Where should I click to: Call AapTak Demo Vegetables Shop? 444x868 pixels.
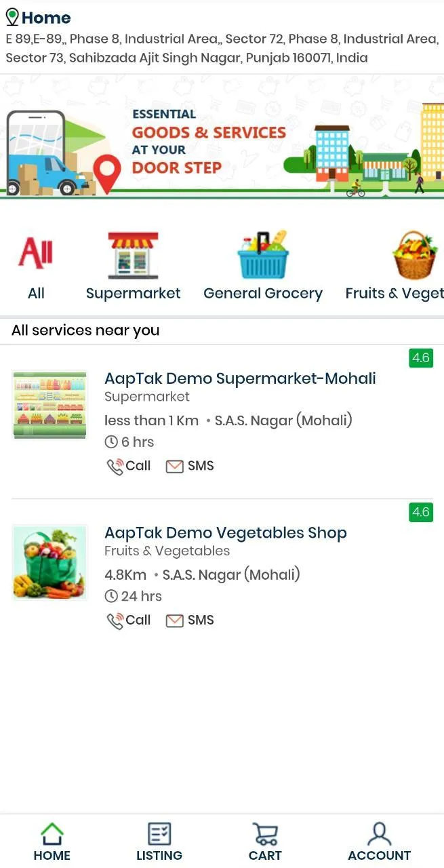click(129, 620)
